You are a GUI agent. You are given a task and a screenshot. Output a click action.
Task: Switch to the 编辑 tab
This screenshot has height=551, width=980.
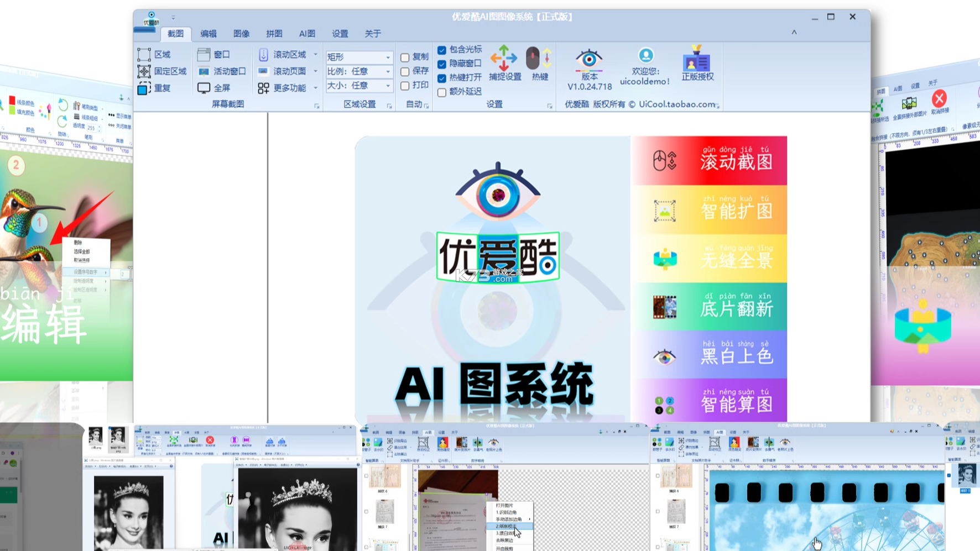(x=208, y=34)
